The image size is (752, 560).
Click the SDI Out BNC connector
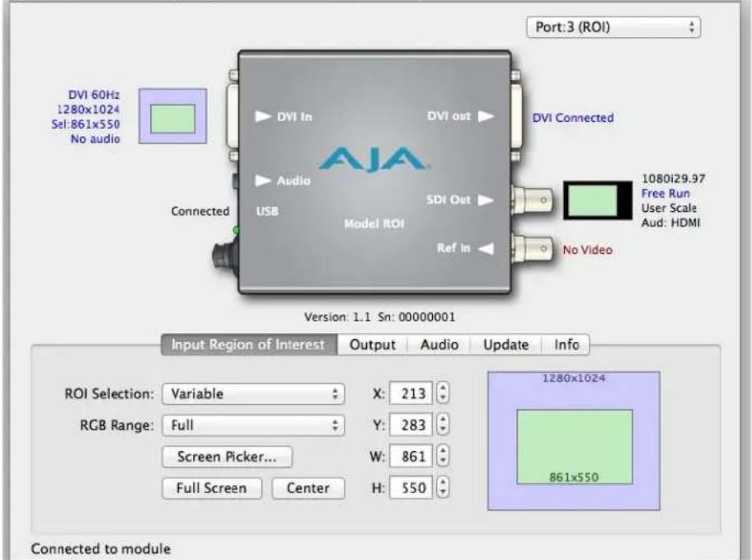(x=532, y=200)
